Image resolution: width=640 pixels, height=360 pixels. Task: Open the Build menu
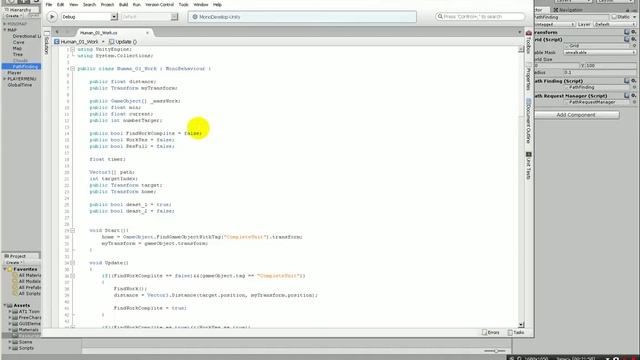click(123, 4)
